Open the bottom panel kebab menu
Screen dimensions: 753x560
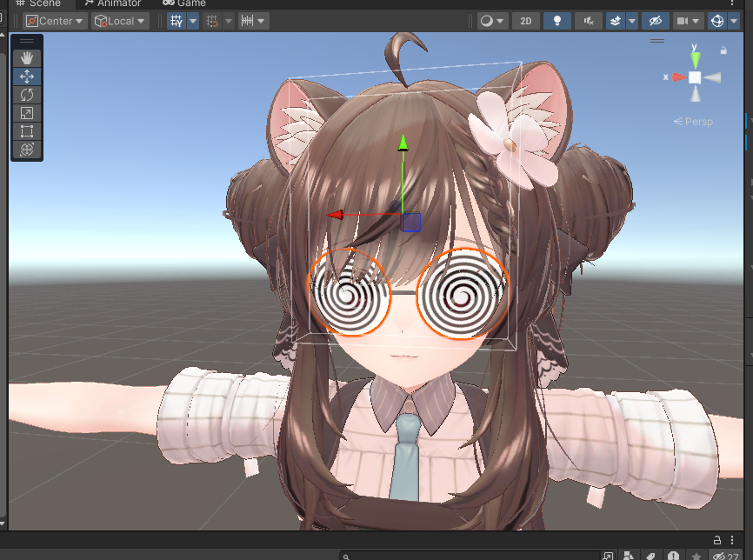732,540
